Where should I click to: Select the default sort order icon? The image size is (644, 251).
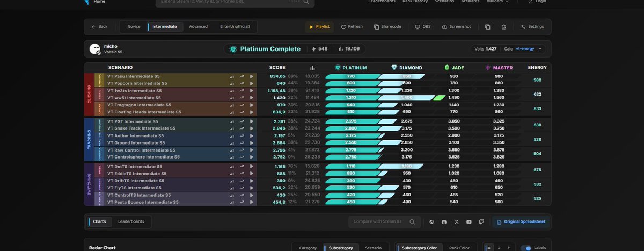coord(488,248)
